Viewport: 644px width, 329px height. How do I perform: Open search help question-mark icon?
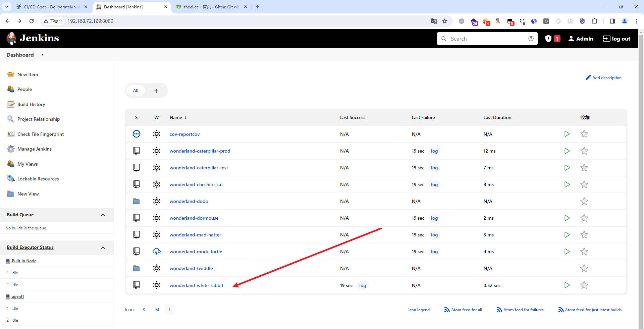pyautogui.click(x=531, y=39)
